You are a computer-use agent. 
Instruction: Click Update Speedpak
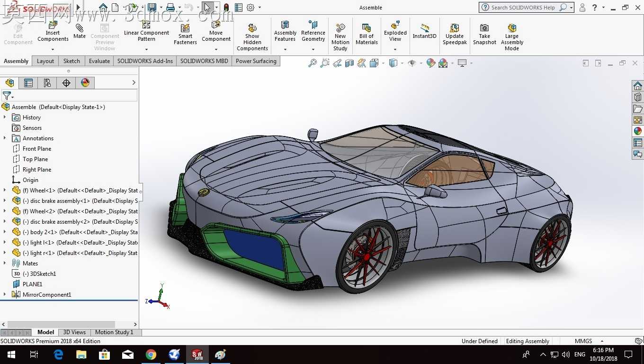(455, 33)
